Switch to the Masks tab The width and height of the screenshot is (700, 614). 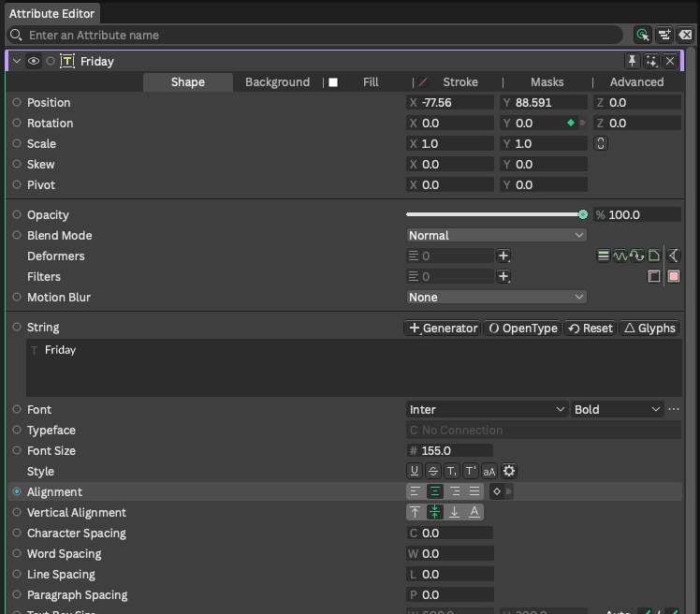point(547,82)
